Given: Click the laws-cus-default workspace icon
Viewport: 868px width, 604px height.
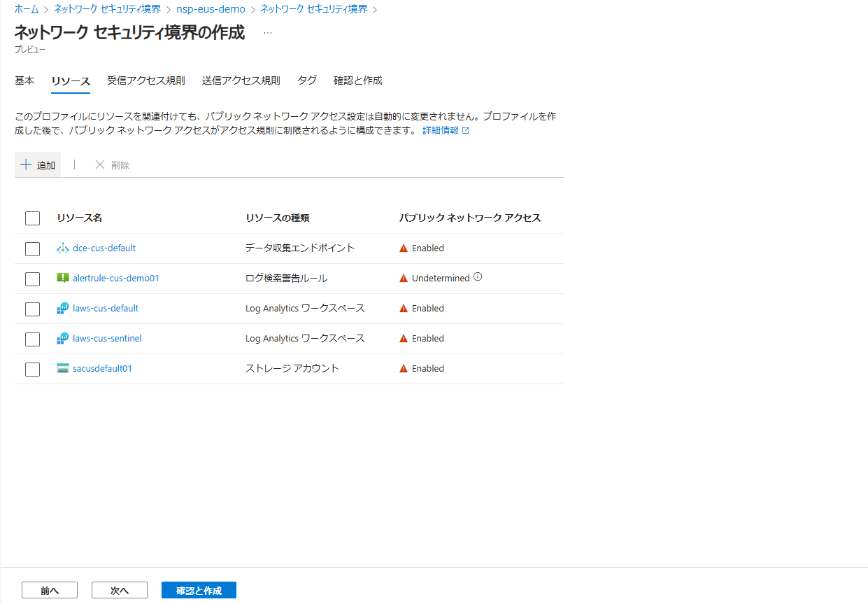Looking at the screenshot, I should click(x=63, y=308).
